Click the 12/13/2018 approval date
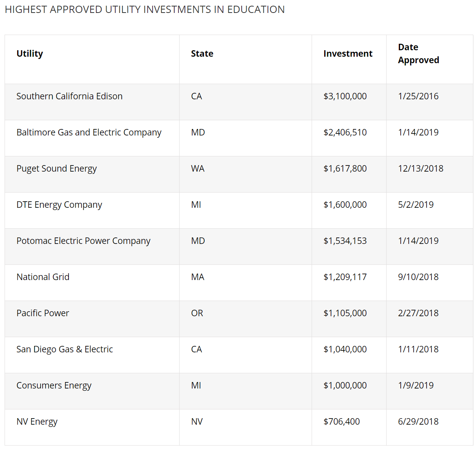The image size is (476, 449). tap(420, 169)
